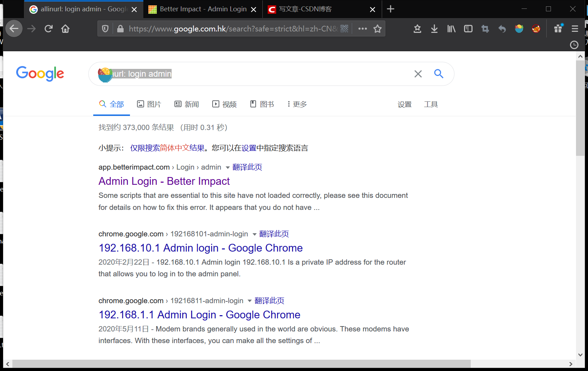Click the site security padlock icon
This screenshot has height=371, width=588.
[x=120, y=29]
